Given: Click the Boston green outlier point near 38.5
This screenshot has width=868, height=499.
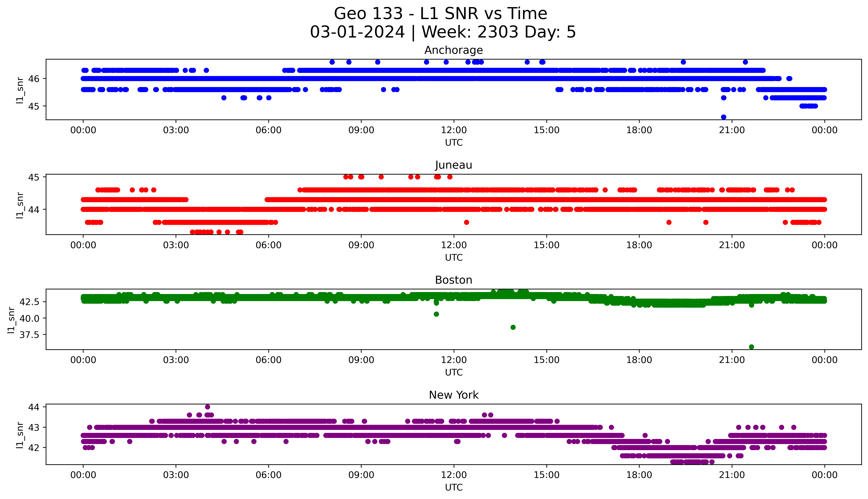Looking at the screenshot, I should pyautogui.click(x=513, y=327).
